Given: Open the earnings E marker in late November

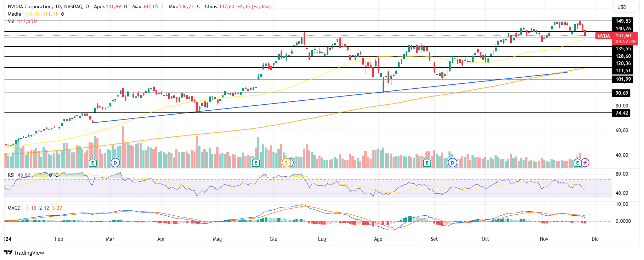Looking at the screenshot, I should click(578, 163).
